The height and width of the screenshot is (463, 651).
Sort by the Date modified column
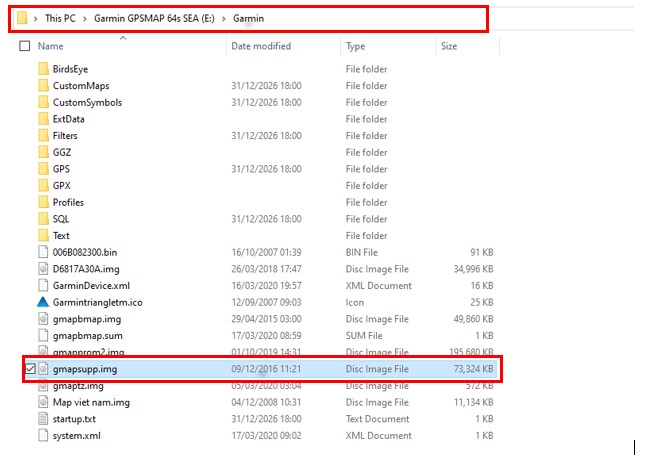tap(261, 46)
